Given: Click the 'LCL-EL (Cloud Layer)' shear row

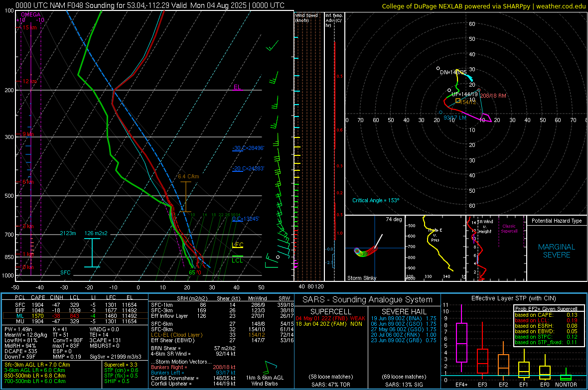Looking at the screenshot, I should [222, 335].
